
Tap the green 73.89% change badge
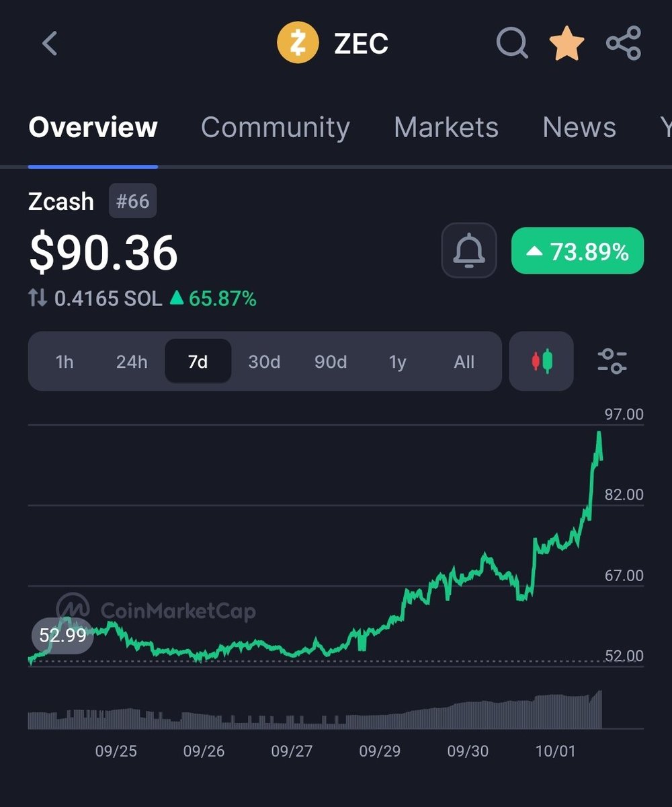point(577,251)
